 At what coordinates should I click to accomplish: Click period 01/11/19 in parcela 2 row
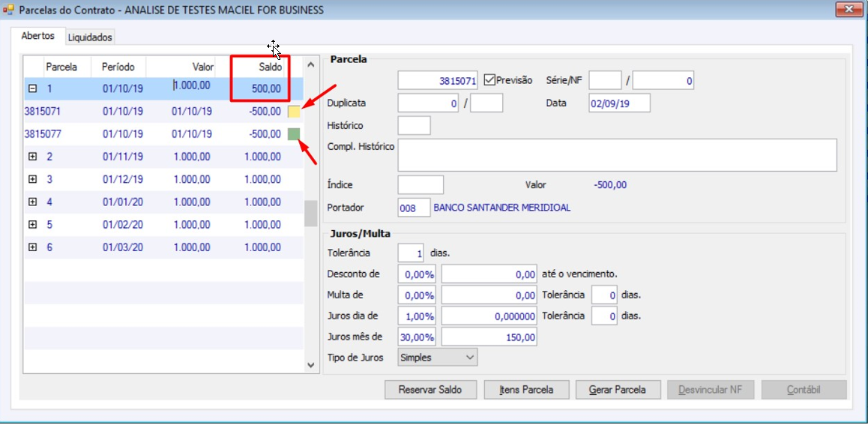pos(123,157)
